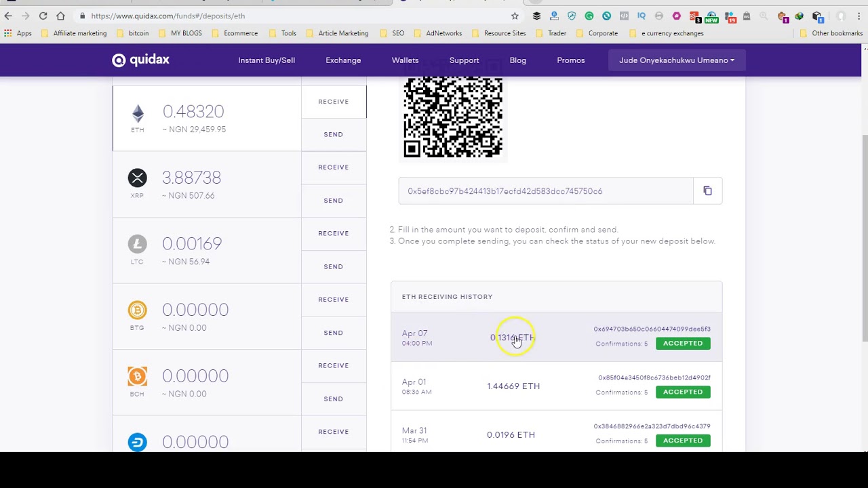Click SEND for LTC wallet
The image size is (868, 488).
tap(334, 266)
